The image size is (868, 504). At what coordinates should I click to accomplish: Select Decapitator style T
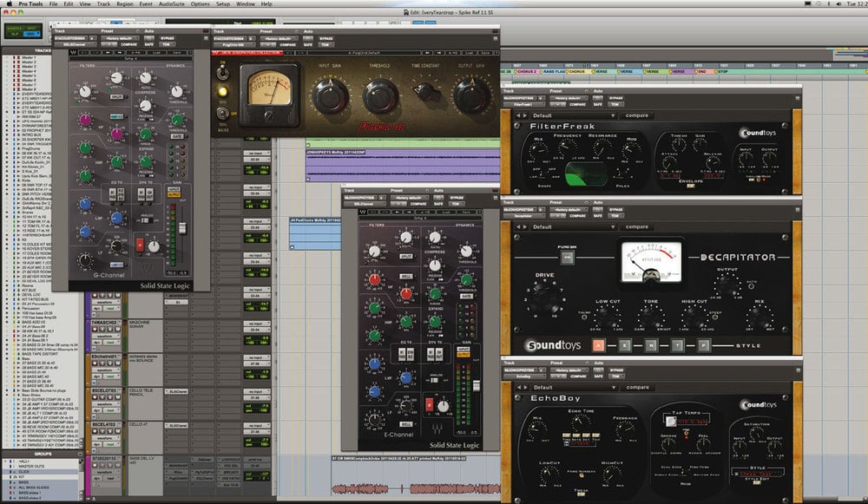pos(677,345)
